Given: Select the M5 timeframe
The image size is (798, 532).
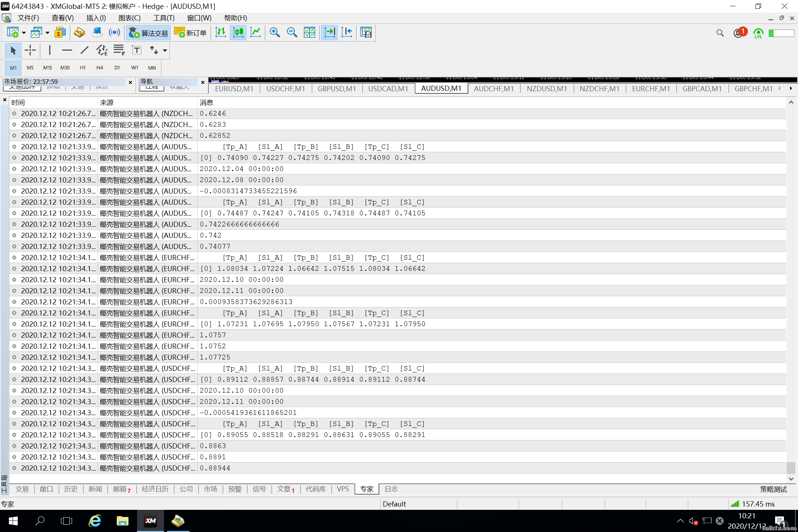Looking at the screenshot, I should tap(30, 68).
